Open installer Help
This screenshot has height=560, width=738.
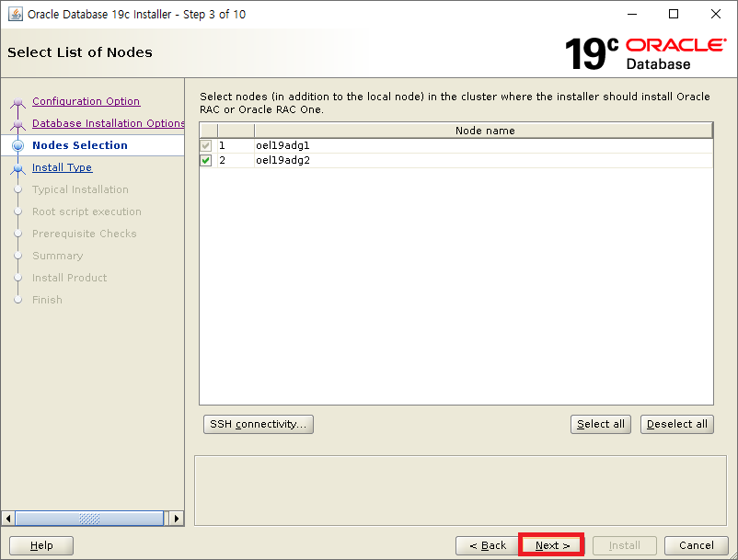[41, 545]
